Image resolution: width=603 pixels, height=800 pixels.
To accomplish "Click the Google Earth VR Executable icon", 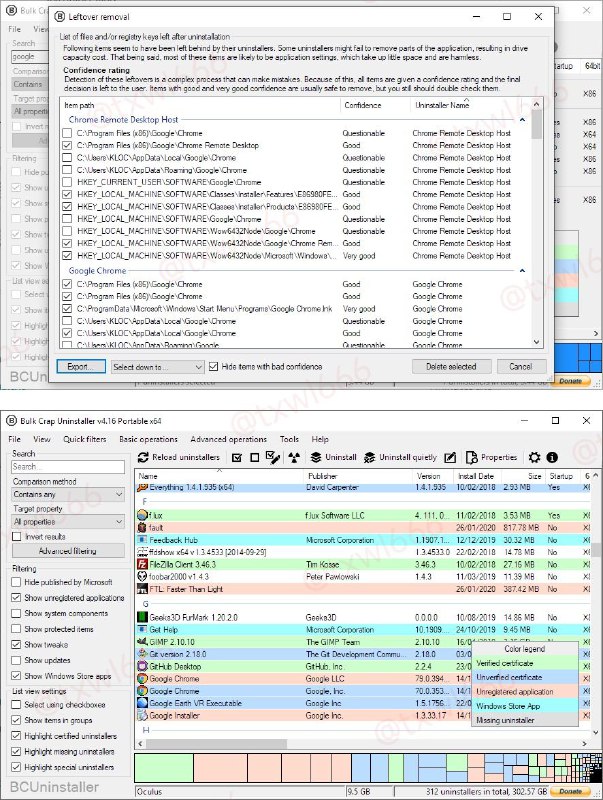I will point(142,703).
